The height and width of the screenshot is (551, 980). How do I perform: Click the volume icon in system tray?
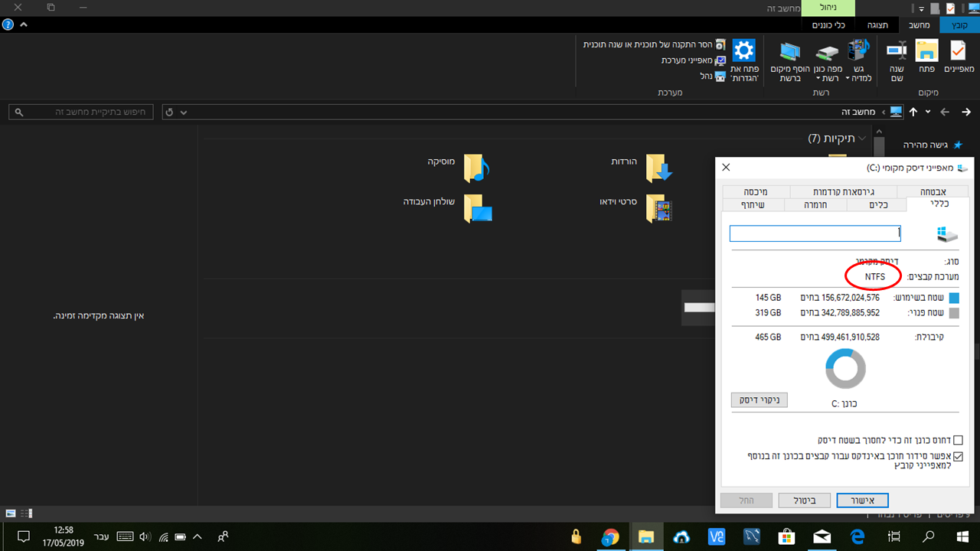(145, 536)
